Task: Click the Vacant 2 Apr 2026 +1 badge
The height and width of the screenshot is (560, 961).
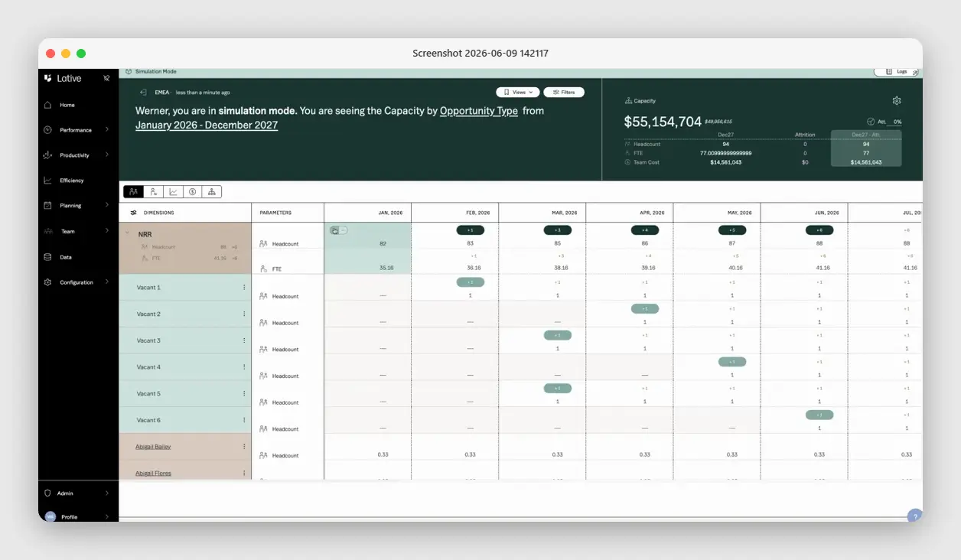Action: tap(645, 309)
